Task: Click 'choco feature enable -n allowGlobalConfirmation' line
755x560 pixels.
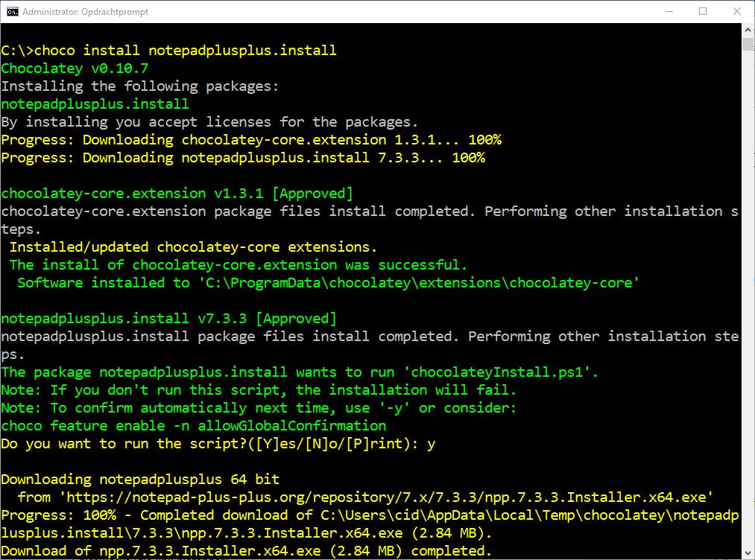Action: pos(194,426)
